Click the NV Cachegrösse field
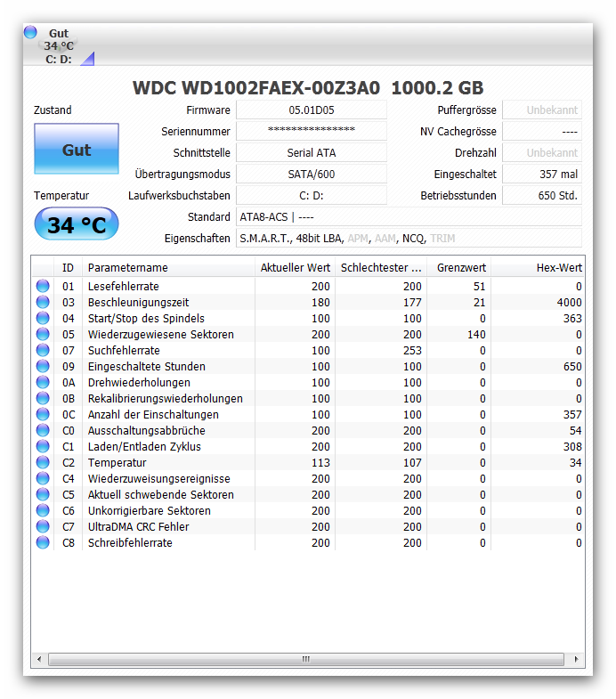Viewport: 616px width, 699px height. click(542, 131)
